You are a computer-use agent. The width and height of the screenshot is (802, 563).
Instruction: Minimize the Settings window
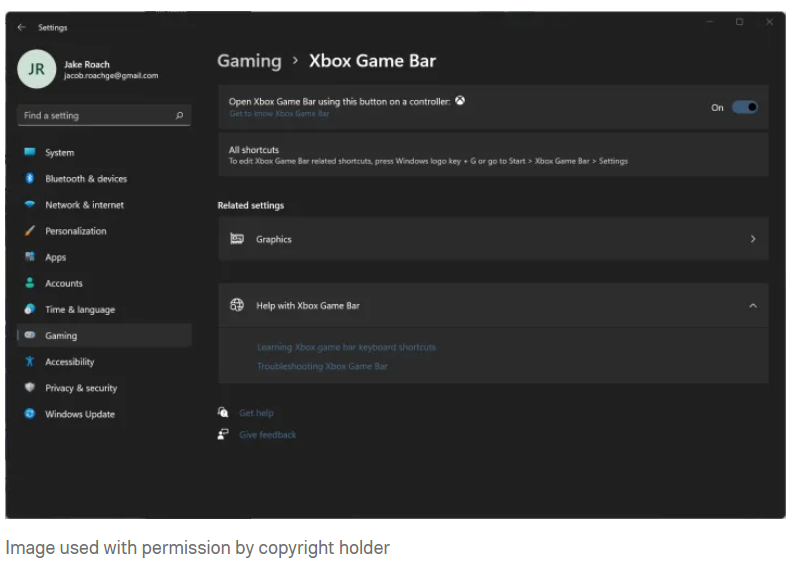tap(710, 21)
